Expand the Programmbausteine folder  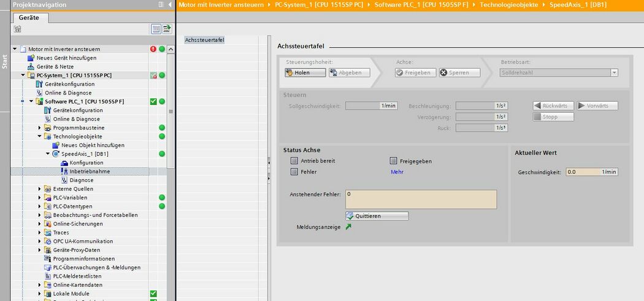[x=40, y=128]
